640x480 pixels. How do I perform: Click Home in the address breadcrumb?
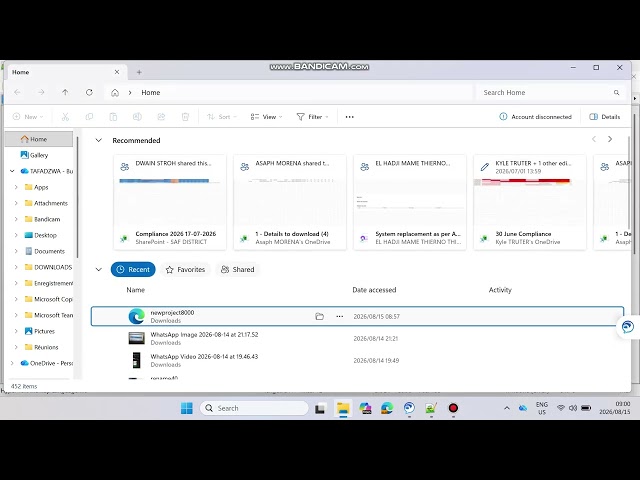[x=151, y=93]
